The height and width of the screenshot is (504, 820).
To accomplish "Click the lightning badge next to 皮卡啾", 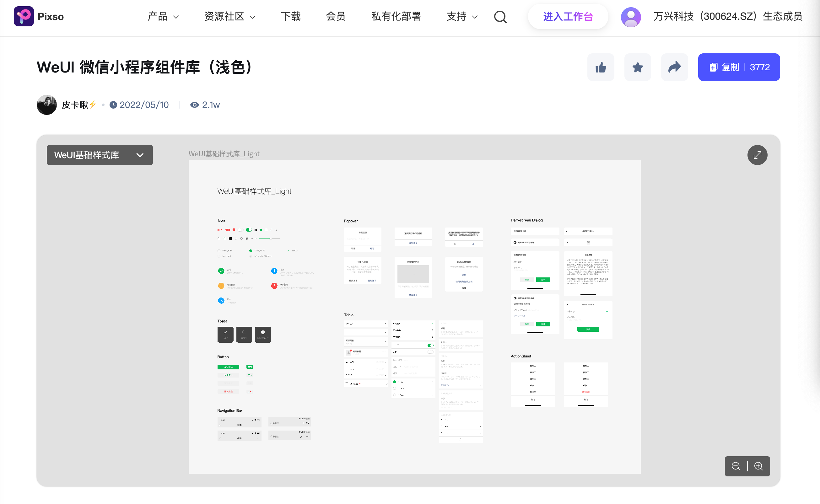I will [93, 104].
